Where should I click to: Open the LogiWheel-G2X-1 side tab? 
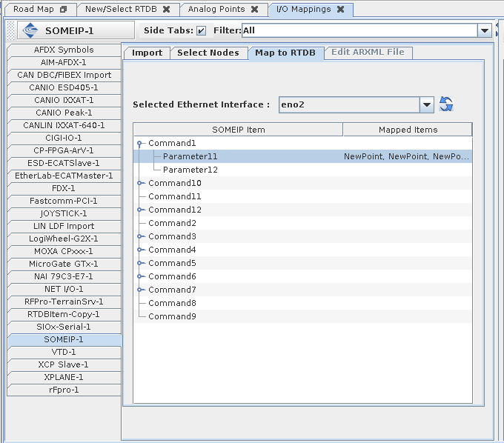[64, 239]
